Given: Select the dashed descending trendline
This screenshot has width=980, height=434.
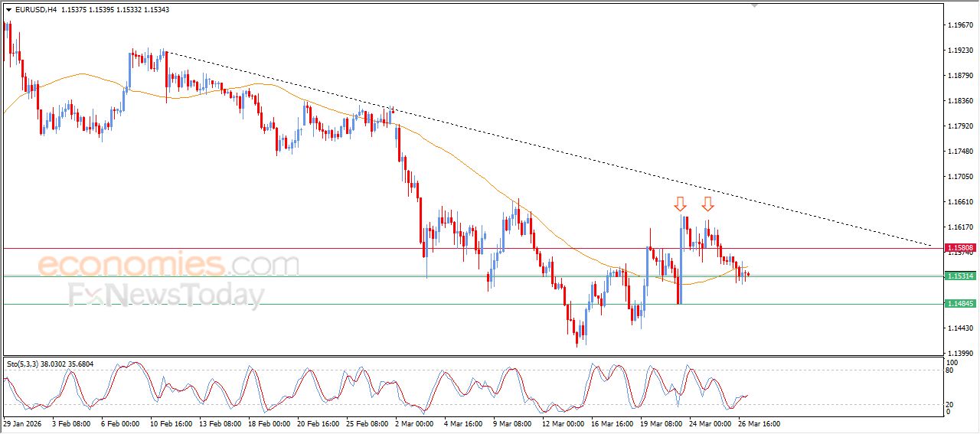Looking at the screenshot, I should click(x=536, y=145).
